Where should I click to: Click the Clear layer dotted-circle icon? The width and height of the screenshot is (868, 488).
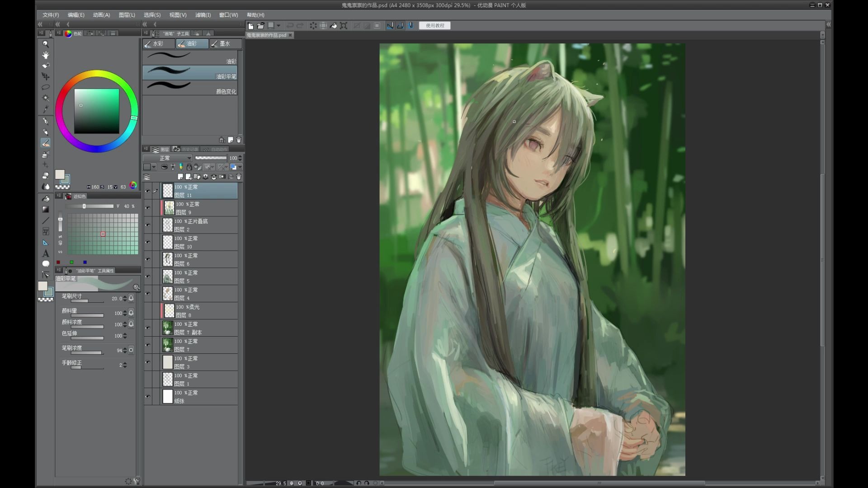pos(313,26)
